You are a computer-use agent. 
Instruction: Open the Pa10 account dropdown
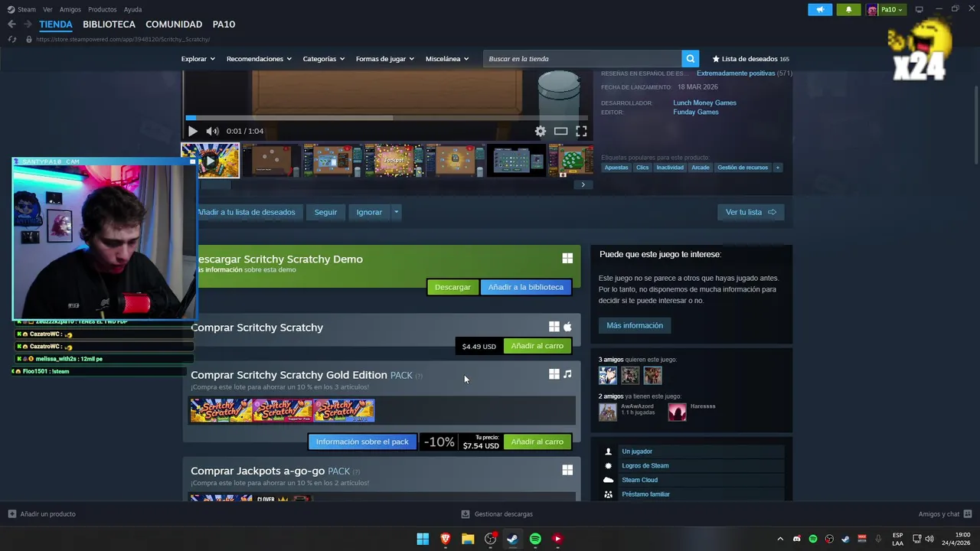pos(885,9)
